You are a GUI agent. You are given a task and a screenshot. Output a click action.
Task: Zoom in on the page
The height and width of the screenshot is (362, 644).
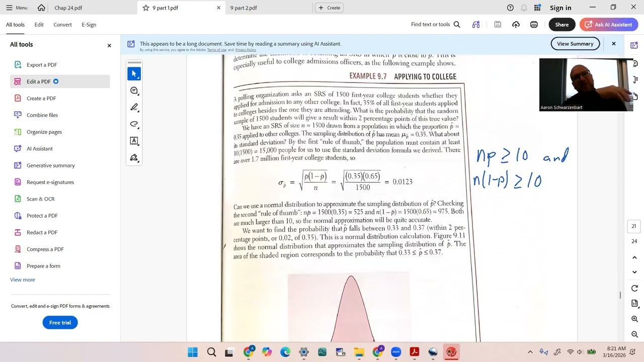634,319
